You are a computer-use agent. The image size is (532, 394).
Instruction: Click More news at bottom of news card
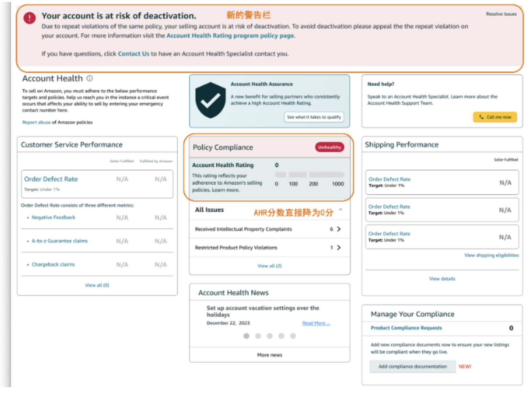click(270, 355)
